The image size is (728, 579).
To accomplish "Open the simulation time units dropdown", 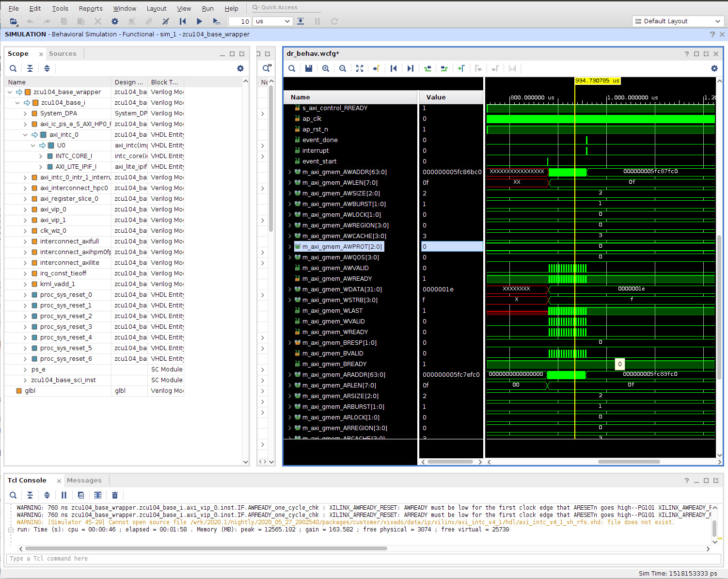I will click(x=273, y=21).
